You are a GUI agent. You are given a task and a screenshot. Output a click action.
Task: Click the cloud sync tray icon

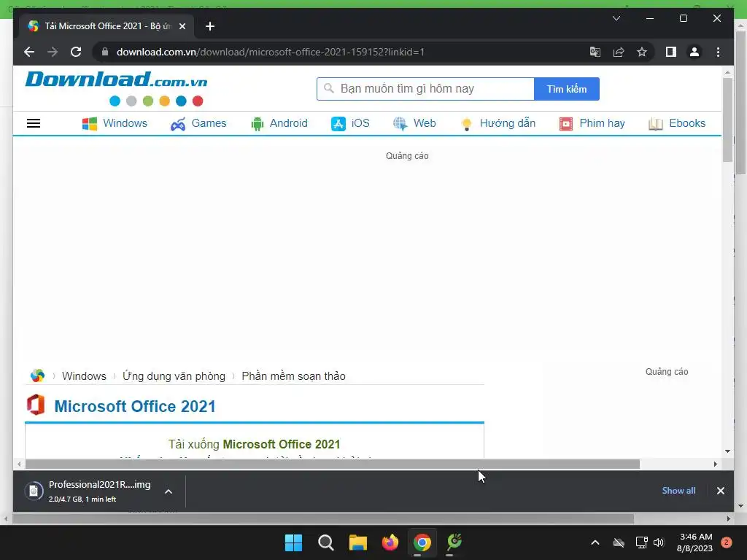click(x=619, y=542)
